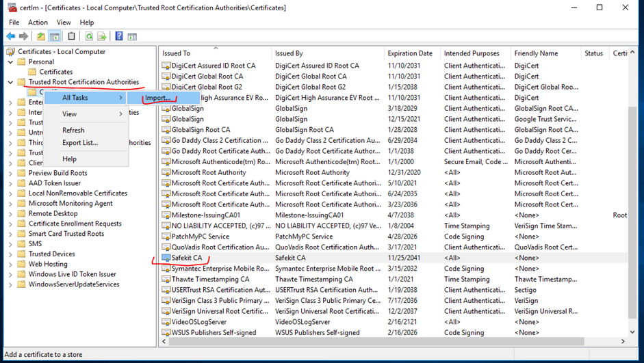Toggle the Show/Hide Console Tree toolbar icon
Viewport: 644px width, 363px height.
pyautogui.click(x=54, y=36)
